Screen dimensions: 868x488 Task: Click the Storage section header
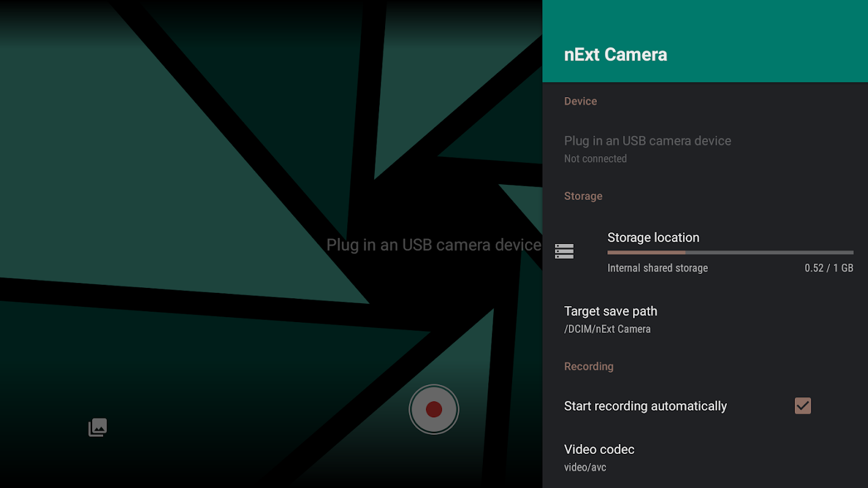pos(583,196)
